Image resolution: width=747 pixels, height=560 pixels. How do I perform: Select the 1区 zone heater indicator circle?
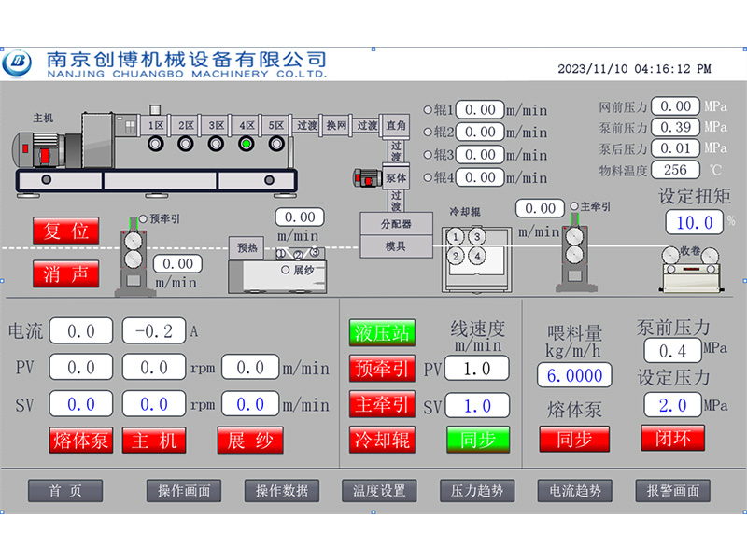pos(155,144)
